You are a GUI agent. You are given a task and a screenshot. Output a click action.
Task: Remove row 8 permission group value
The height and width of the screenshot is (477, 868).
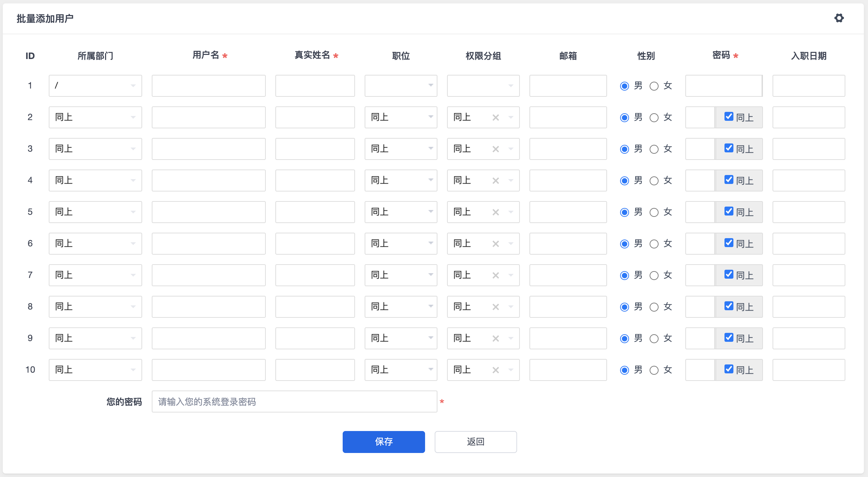[x=495, y=307]
